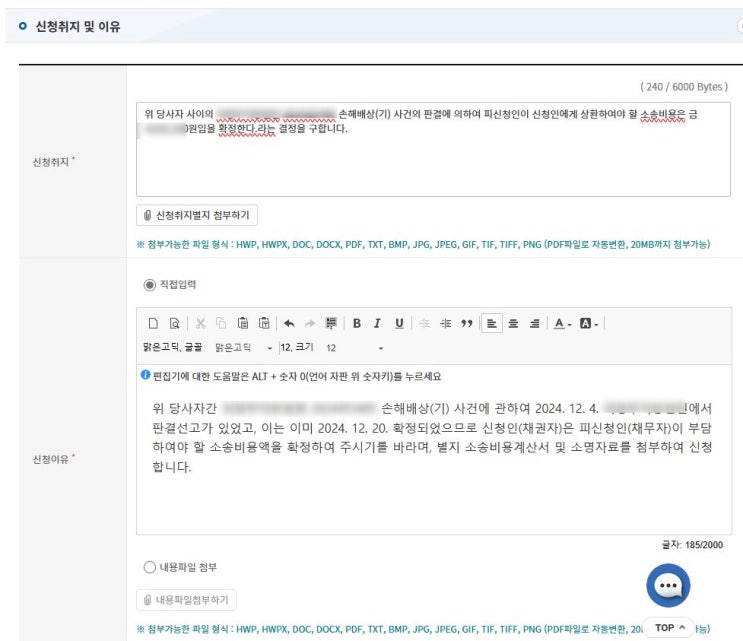743x641 pixels.
Task: Open the preview icon in the editor toolbar
Action: tap(174, 323)
